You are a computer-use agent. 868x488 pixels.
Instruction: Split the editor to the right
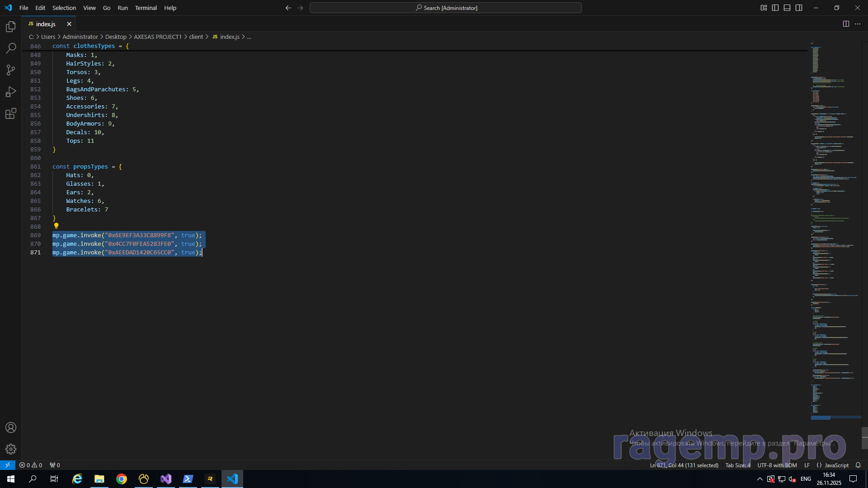point(846,24)
